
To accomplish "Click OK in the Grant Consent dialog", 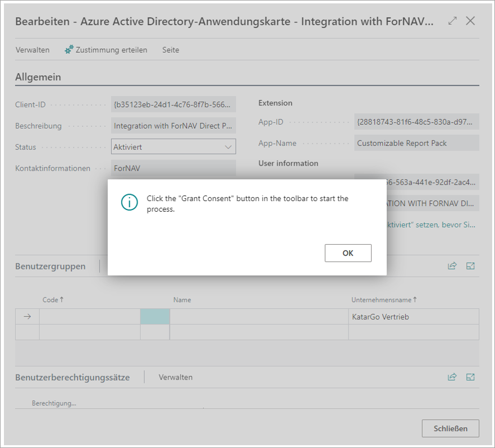I will [348, 253].
